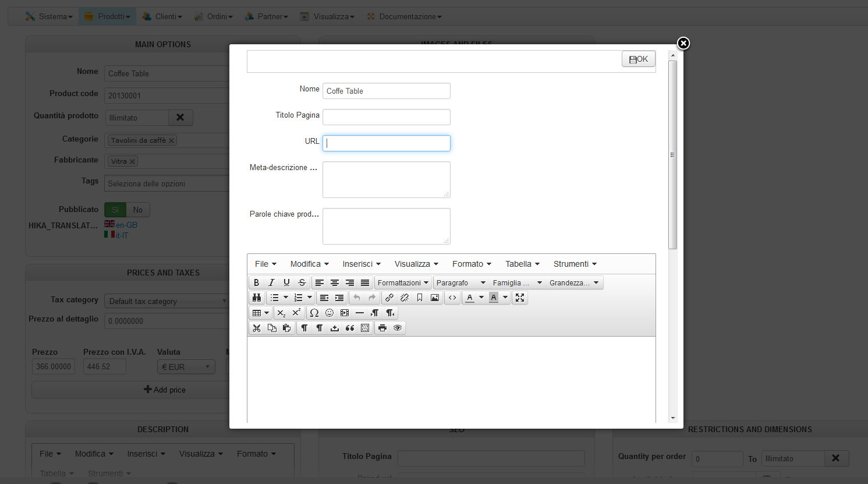Open the find and replace binoculars
Image resolution: width=868 pixels, height=484 pixels.
click(256, 298)
